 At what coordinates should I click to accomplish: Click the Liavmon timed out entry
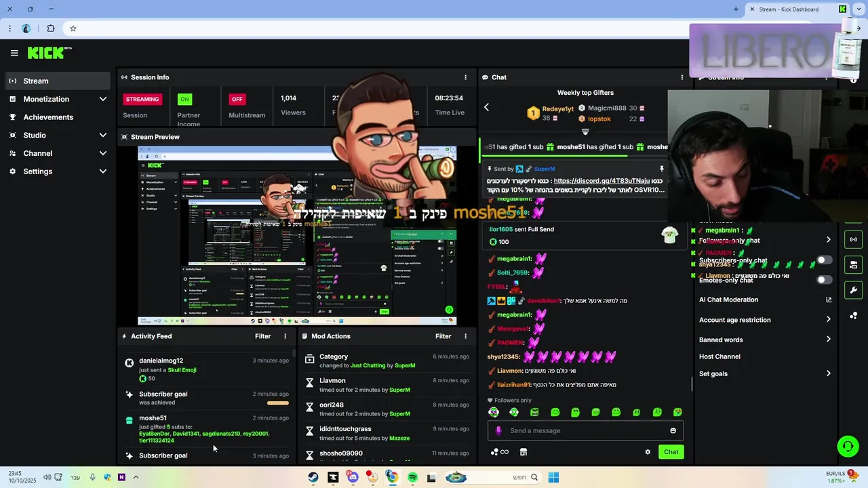[x=387, y=385]
